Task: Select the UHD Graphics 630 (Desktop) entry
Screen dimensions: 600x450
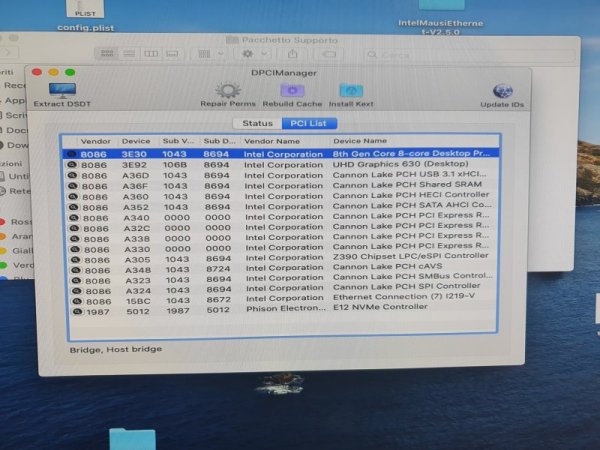Action: (400, 164)
